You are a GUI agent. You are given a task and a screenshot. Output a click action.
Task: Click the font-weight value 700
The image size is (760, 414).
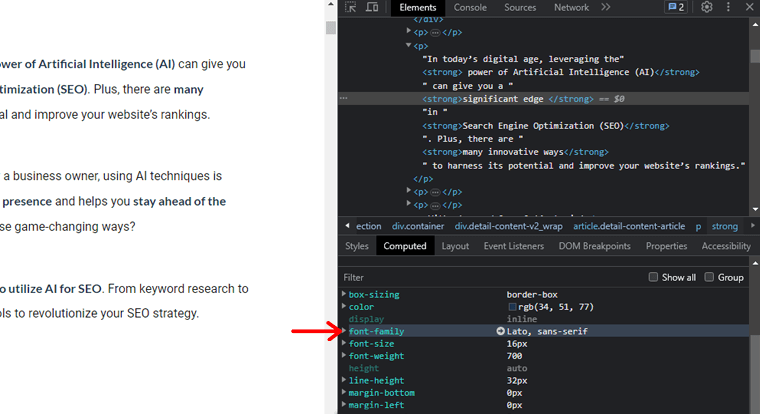pos(514,356)
